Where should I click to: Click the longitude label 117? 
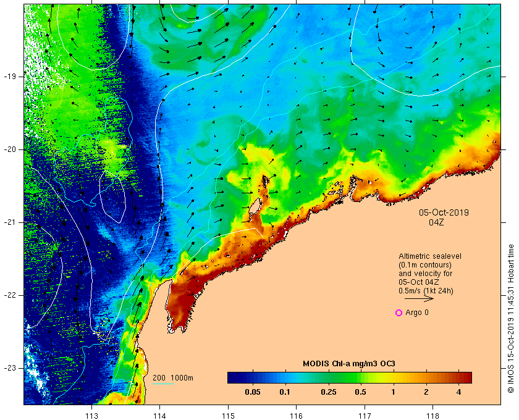pyautogui.click(x=365, y=416)
